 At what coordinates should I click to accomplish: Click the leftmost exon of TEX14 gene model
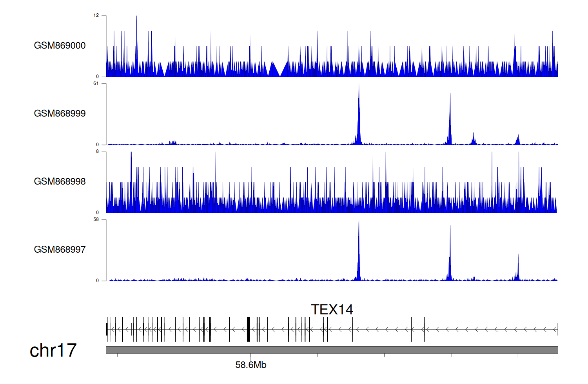[x=107, y=330]
